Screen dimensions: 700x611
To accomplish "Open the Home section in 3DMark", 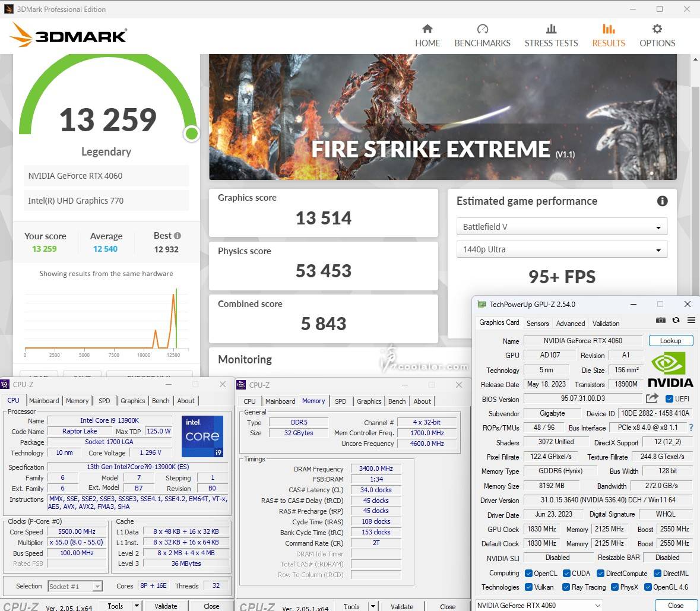I will (x=427, y=36).
